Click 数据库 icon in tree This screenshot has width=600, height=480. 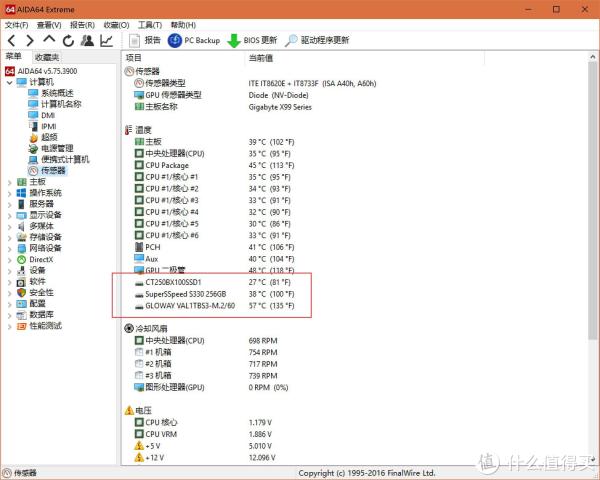[21, 315]
